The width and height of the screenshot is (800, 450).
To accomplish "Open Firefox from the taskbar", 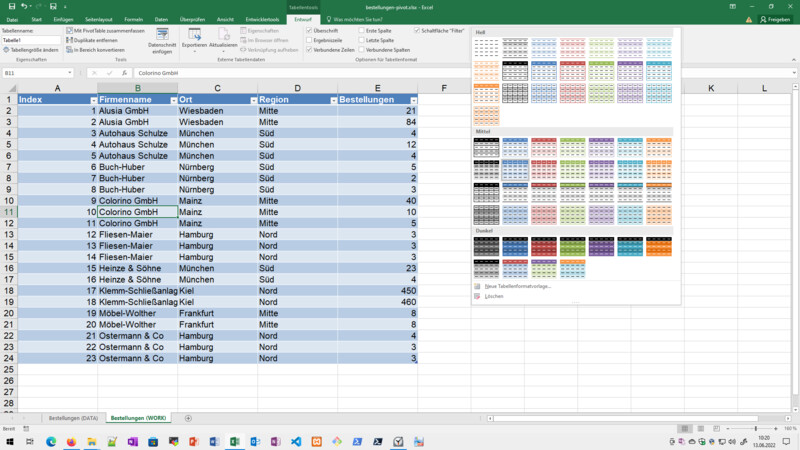I will point(71,441).
